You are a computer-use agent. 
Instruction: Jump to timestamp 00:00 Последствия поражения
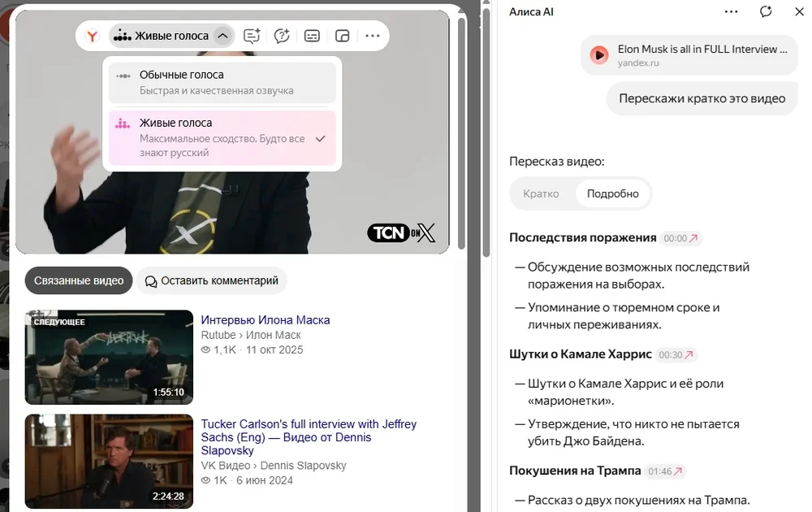tap(680, 238)
